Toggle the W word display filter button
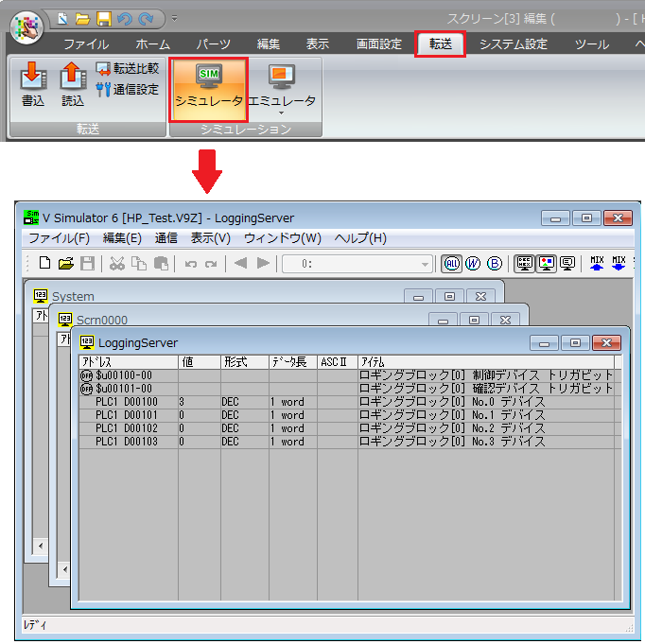 tap(473, 264)
